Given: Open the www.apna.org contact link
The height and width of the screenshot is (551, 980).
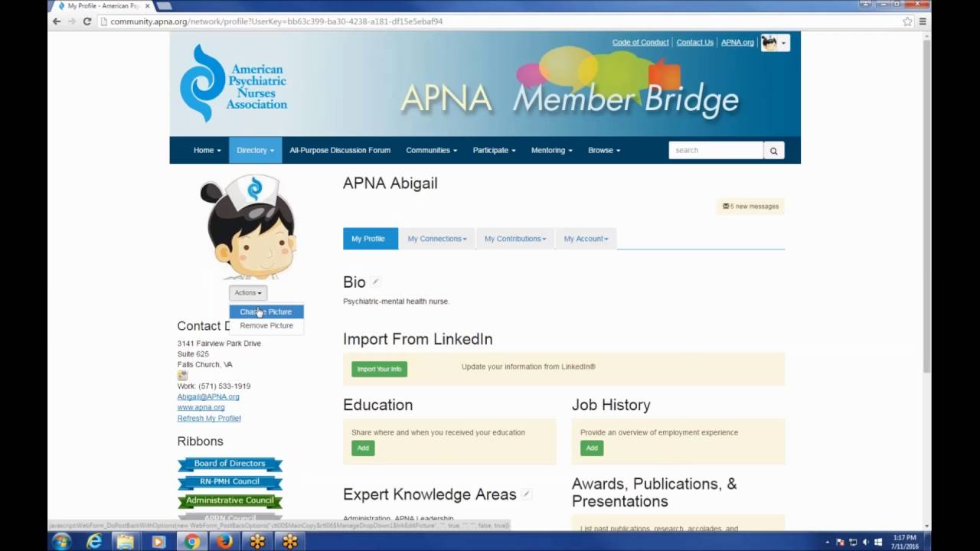Looking at the screenshot, I should click(x=201, y=408).
